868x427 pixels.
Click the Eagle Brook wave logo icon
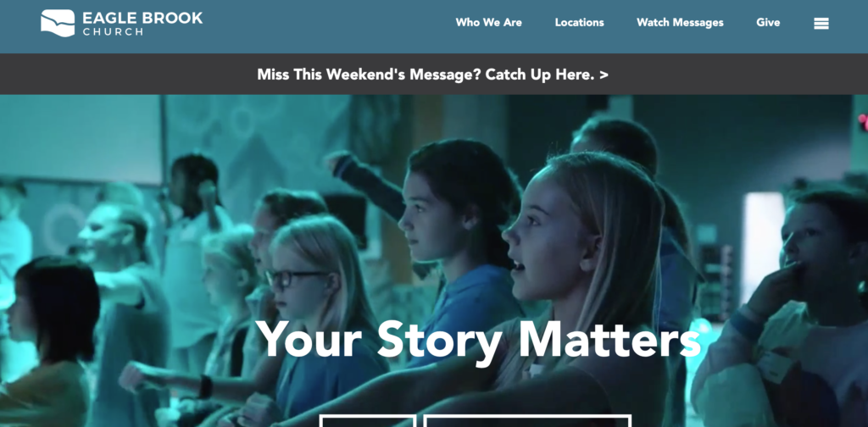pyautogui.click(x=58, y=23)
